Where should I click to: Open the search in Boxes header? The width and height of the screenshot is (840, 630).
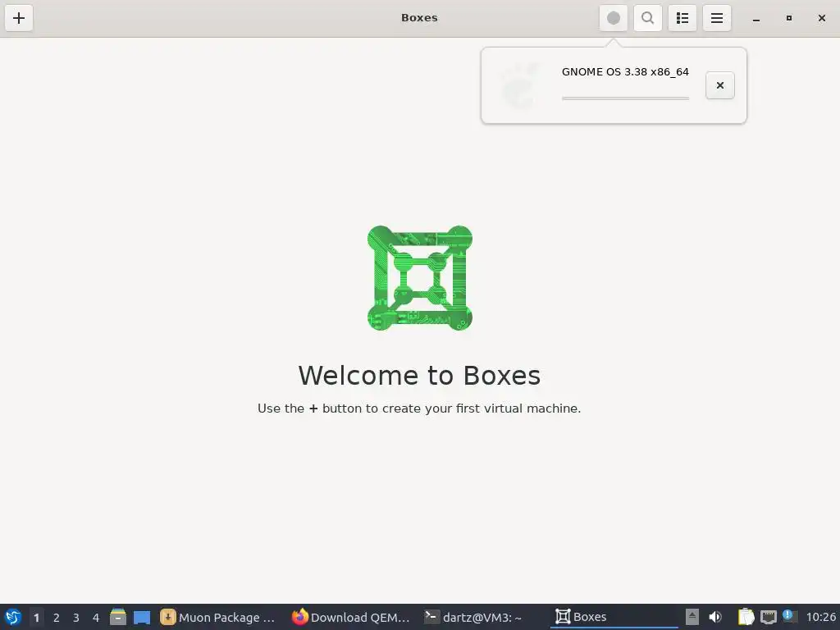point(648,18)
